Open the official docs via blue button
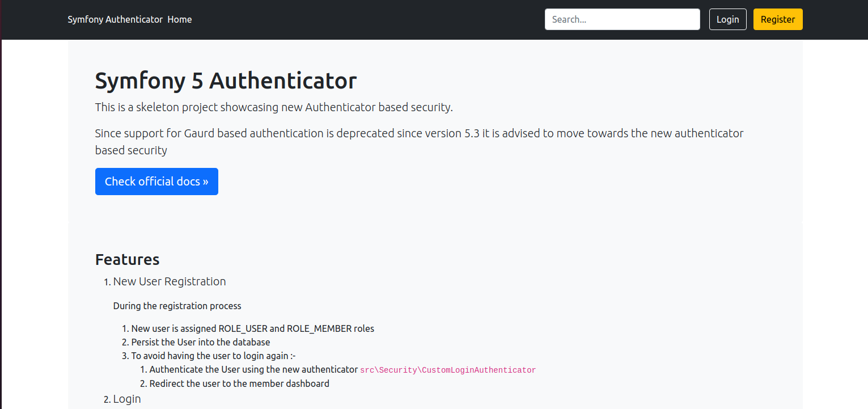868x409 pixels. click(156, 181)
